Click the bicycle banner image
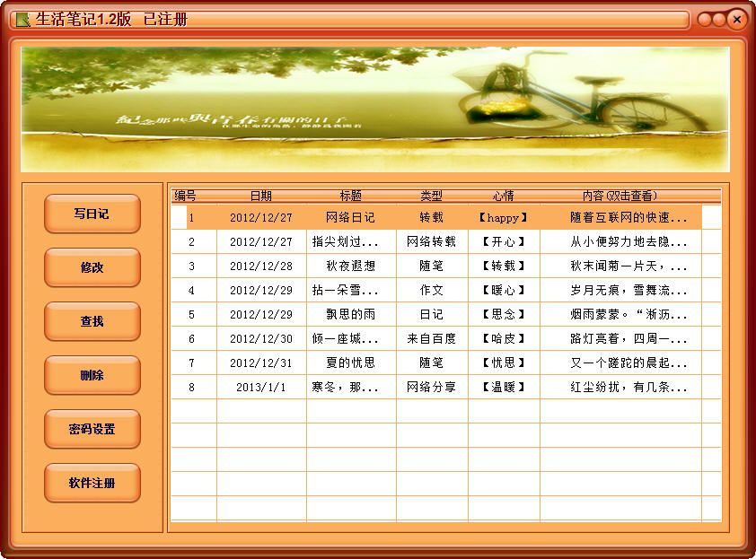756x559 pixels. [x=377, y=106]
